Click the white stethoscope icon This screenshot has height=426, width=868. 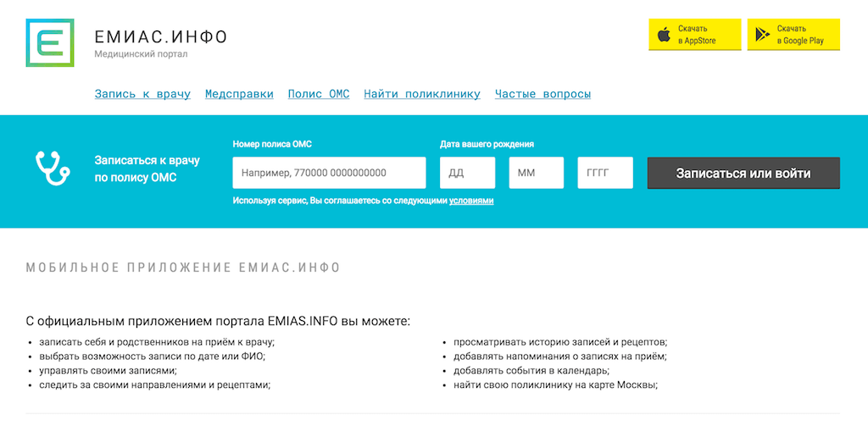[53, 168]
